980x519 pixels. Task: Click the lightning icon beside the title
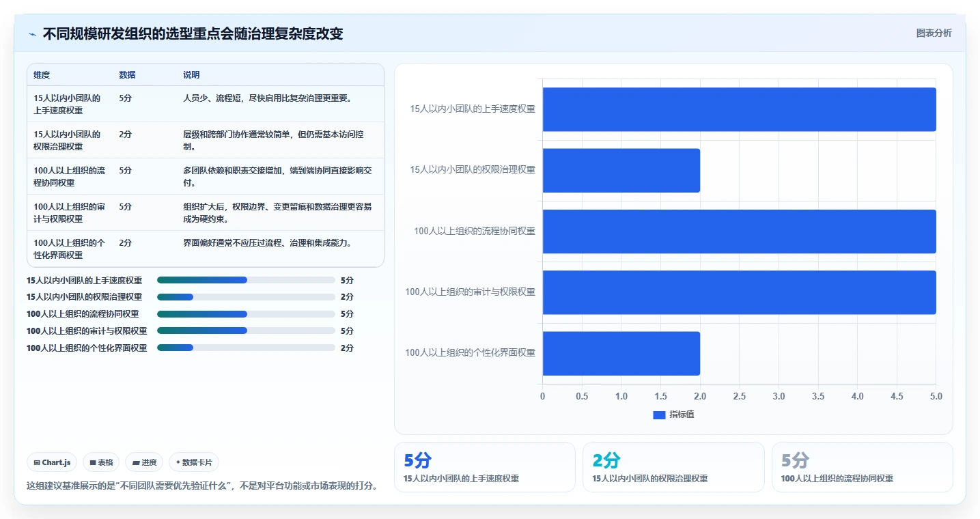point(33,34)
